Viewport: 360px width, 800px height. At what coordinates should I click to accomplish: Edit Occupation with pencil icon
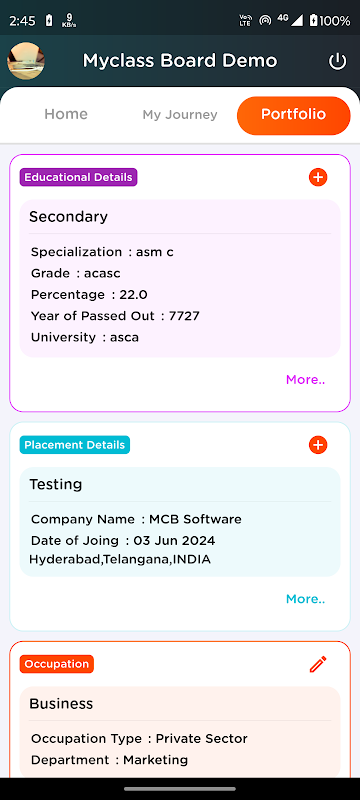(x=318, y=664)
